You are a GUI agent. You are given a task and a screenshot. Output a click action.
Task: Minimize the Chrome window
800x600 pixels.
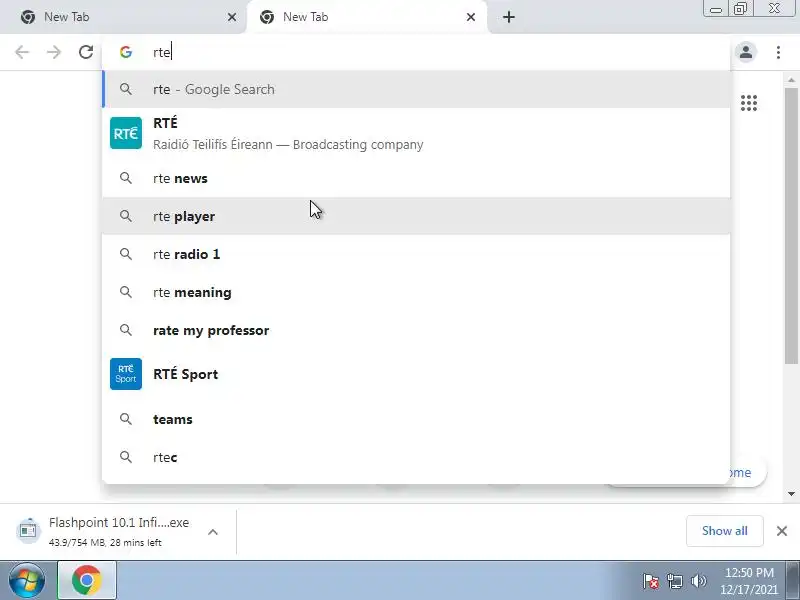(x=716, y=9)
